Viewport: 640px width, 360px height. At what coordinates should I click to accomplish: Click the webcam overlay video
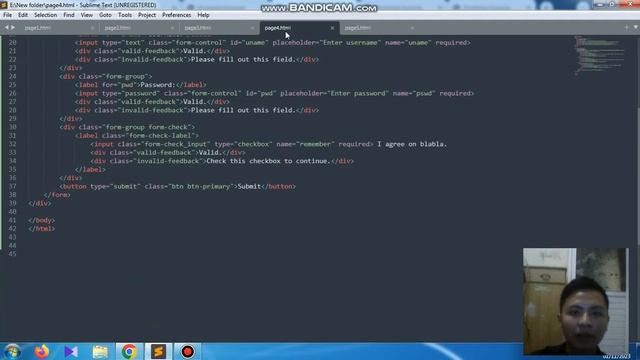click(576, 301)
